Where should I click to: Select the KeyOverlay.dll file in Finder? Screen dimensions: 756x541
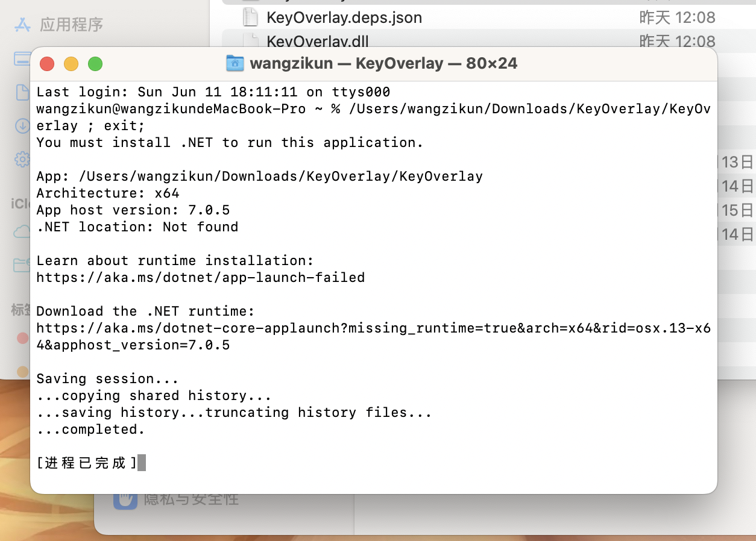click(318, 41)
